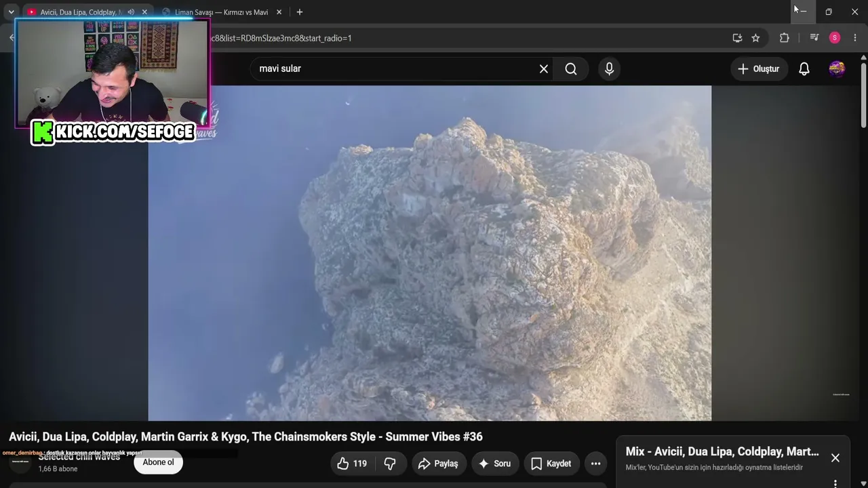The image size is (868, 488).
Task: Clear the YouTube search text
Action: pyautogui.click(x=544, y=68)
